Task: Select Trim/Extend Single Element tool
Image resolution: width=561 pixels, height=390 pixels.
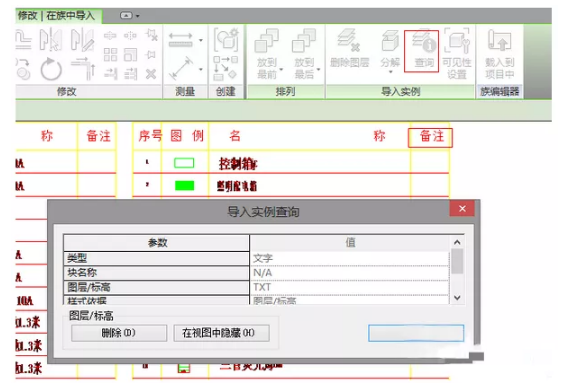Action: [111, 74]
